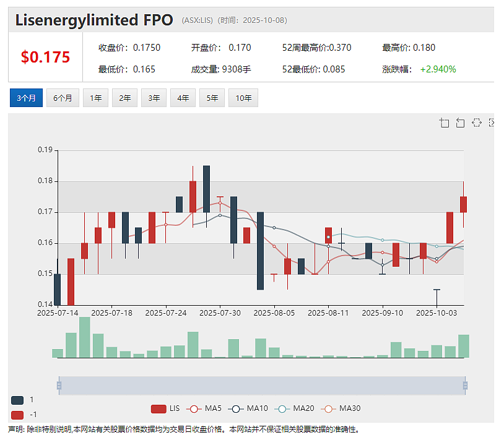Open the 2年 range tab
Image resolution: width=504 pixels, height=440 pixels.
click(x=124, y=98)
